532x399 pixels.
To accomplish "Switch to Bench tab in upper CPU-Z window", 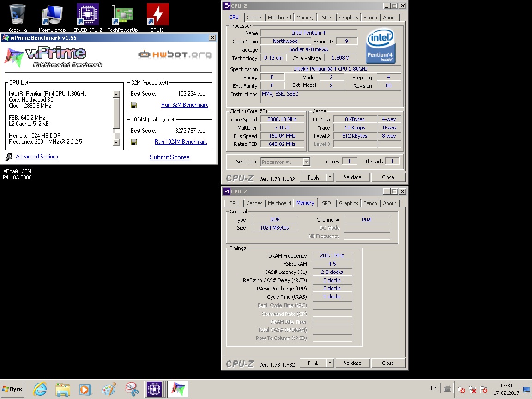I will tap(370, 18).
